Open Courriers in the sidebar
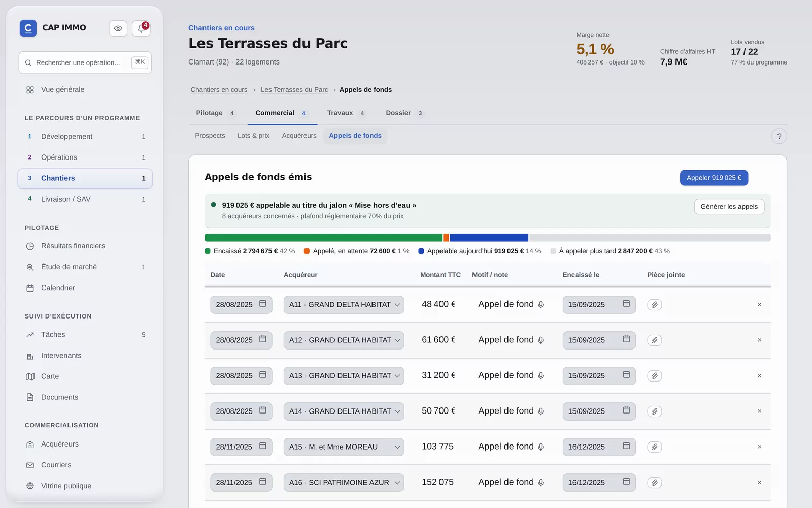 (85, 465)
